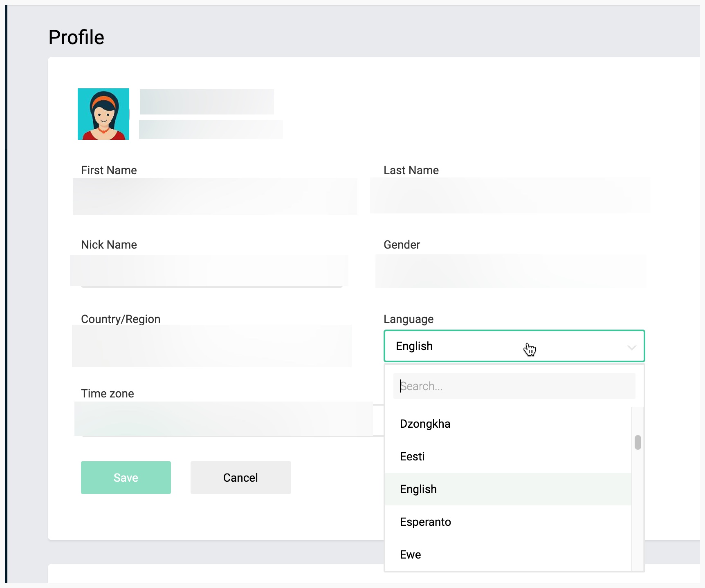Image resolution: width=705 pixels, height=588 pixels.
Task: Open the Language dropdown chevron
Action: coord(631,347)
